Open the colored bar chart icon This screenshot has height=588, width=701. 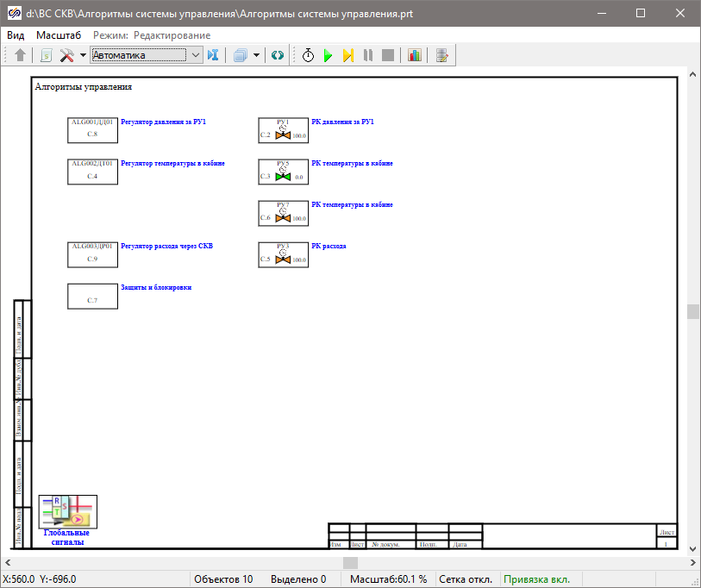(415, 55)
